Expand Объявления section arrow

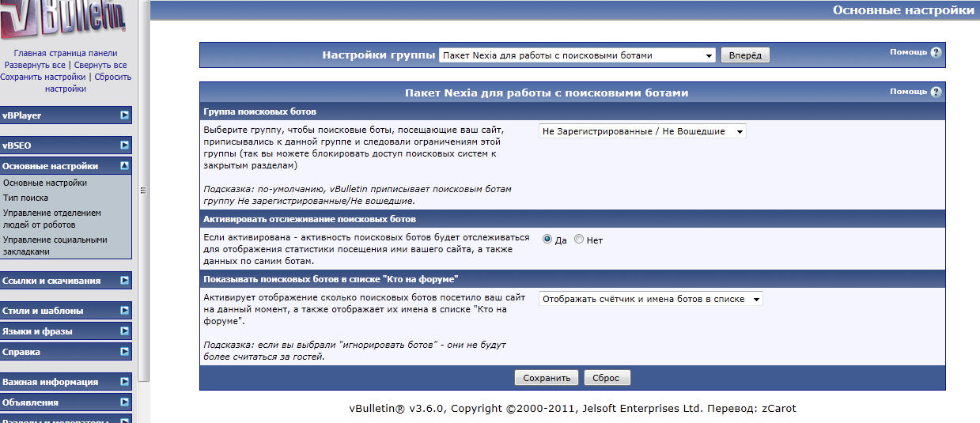tap(124, 402)
